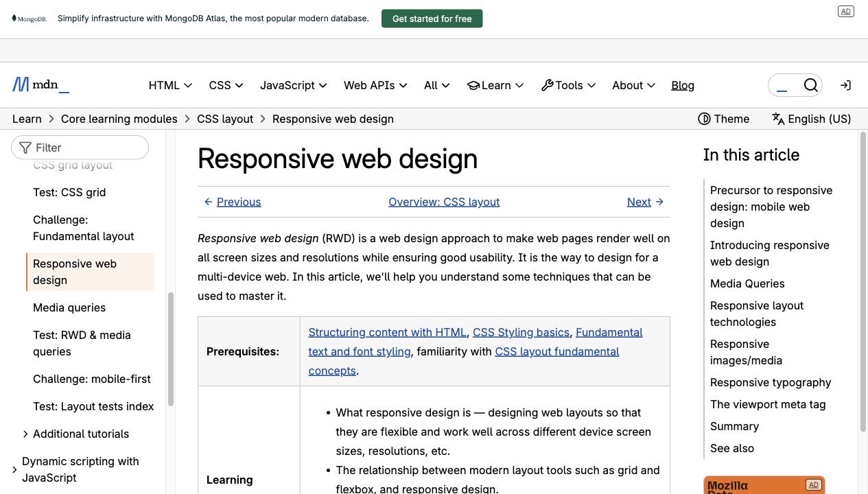Click the Learn graduation cap menu

pyautogui.click(x=495, y=85)
